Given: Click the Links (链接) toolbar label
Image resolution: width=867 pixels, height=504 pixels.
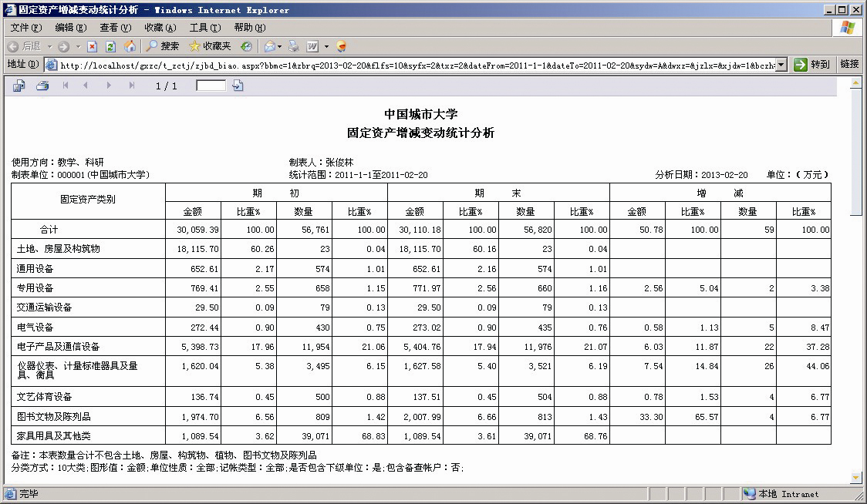Looking at the screenshot, I should tap(849, 64).
